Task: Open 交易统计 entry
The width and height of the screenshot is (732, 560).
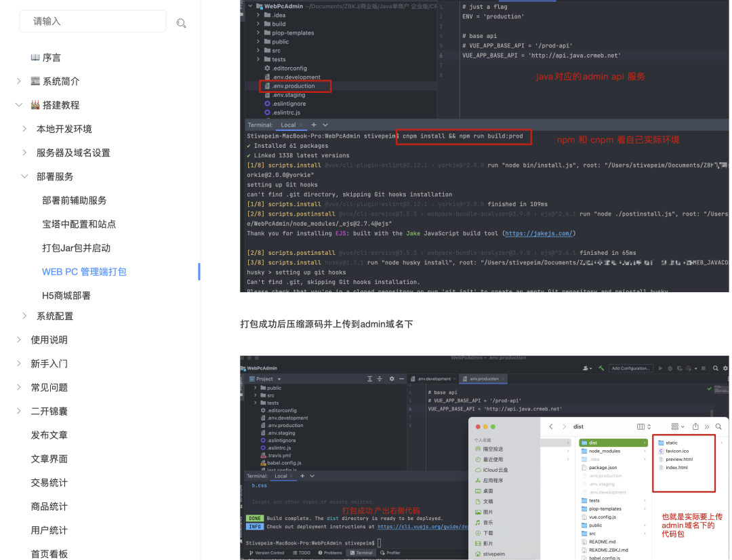Action: coord(49,483)
